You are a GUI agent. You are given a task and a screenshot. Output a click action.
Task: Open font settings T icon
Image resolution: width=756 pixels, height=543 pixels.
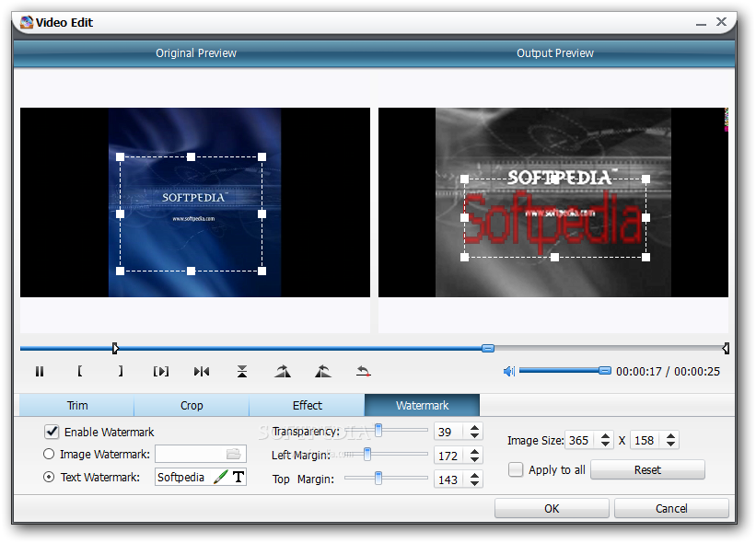click(238, 477)
